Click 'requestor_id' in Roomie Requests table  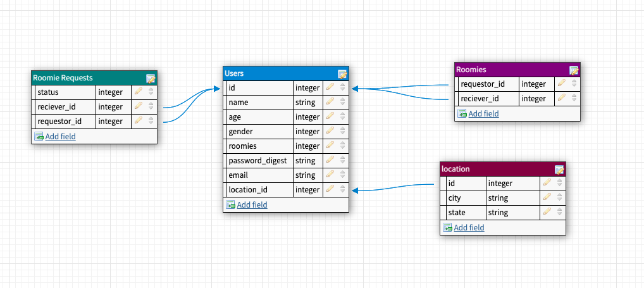[x=59, y=121]
